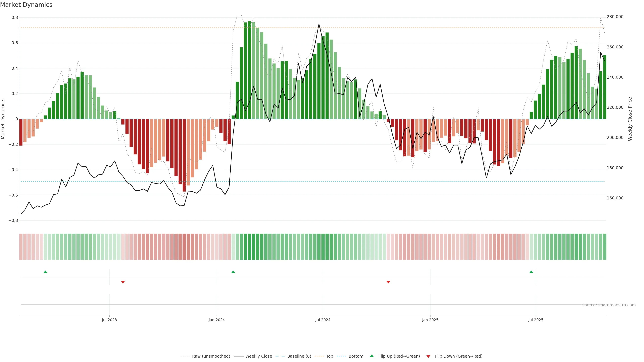This screenshot has width=644, height=362.
Task: Click the red flip-down marker after Jul 2023
Action: (123, 282)
